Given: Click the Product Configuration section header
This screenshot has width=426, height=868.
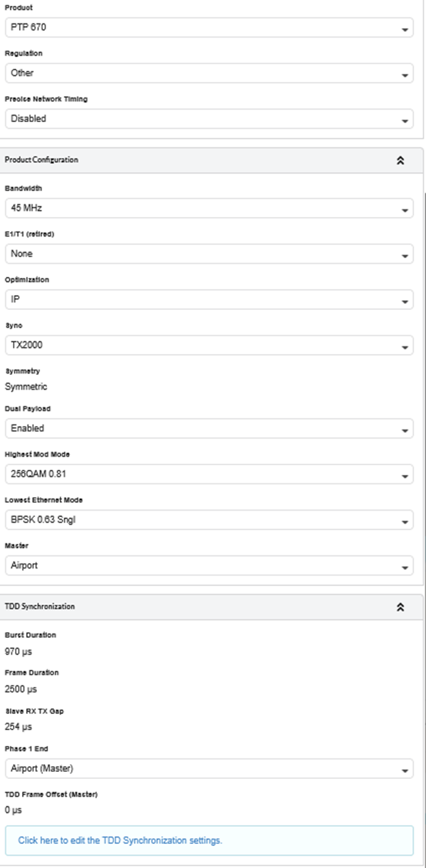Looking at the screenshot, I should coord(42,160).
